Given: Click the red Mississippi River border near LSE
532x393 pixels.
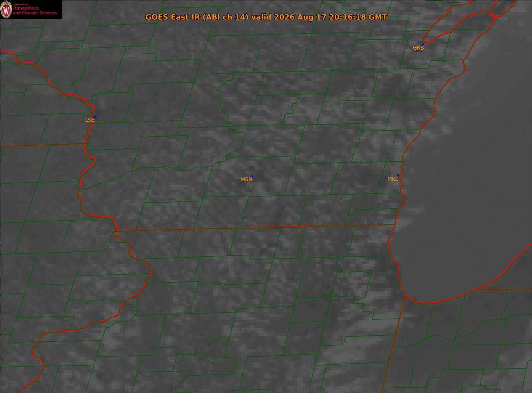Looking at the screenshot, I should [89, 130].
